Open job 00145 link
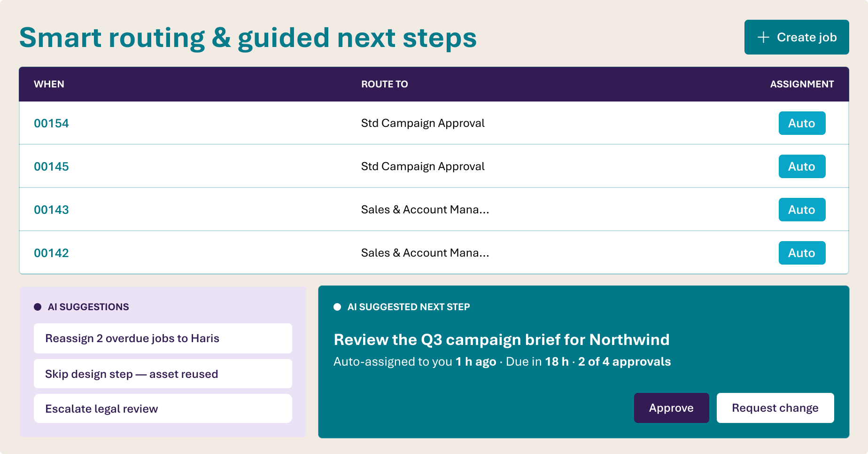Screen dimensions: 868x454 (x=51, y=166)
